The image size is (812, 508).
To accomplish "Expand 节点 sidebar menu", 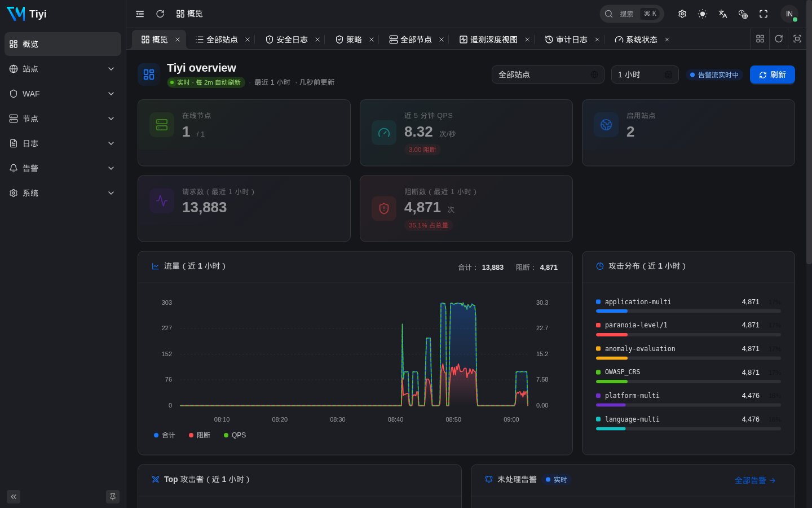I will click(63, 119).
